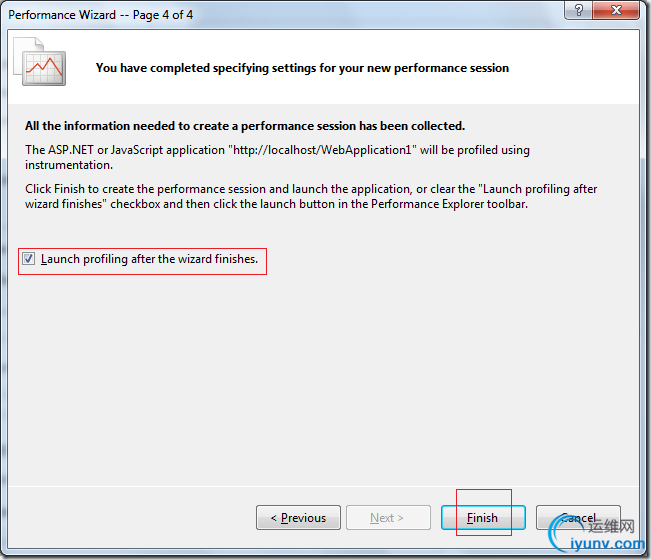Click the 'Launch profiling after the wizard finishes' label
The height and width of the screenshot is (560, 651).
coord(149,259)
